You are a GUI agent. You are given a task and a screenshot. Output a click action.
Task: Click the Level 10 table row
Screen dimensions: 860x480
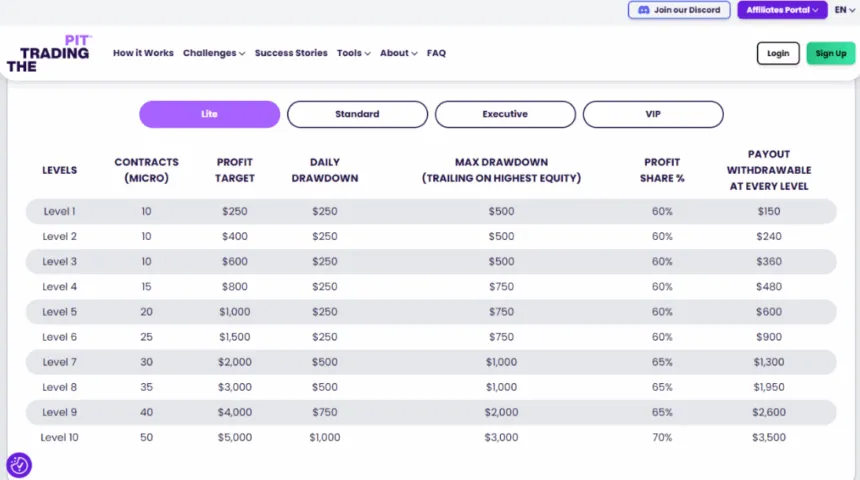coord(430,437)
